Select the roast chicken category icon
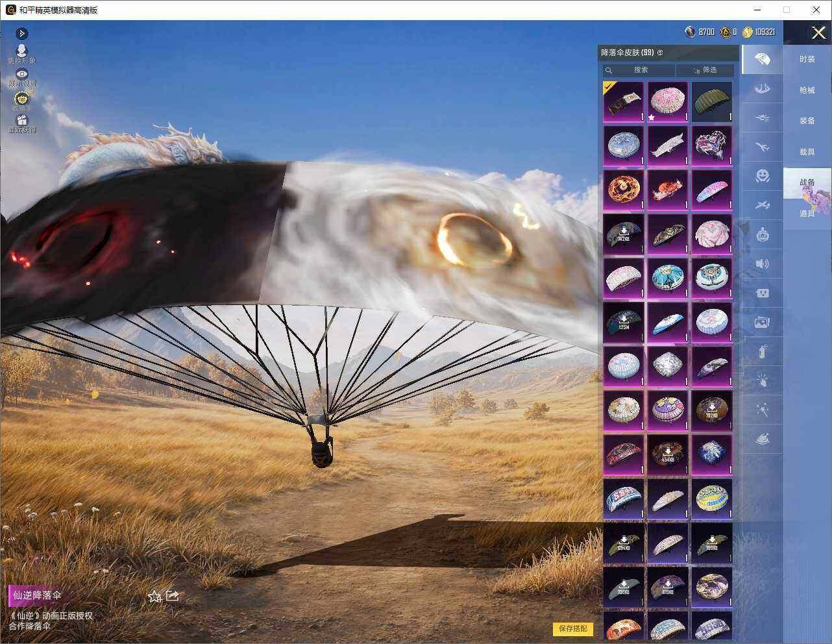Viewport: 832px width, 644px height. point(763,439)
